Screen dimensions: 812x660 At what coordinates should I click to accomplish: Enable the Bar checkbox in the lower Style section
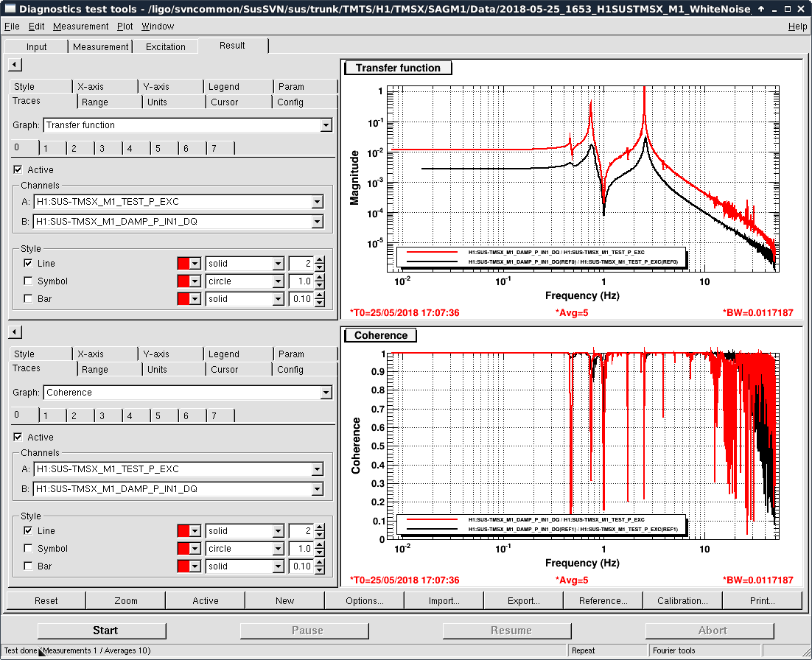pyautogui.click(x=28, y=566)
